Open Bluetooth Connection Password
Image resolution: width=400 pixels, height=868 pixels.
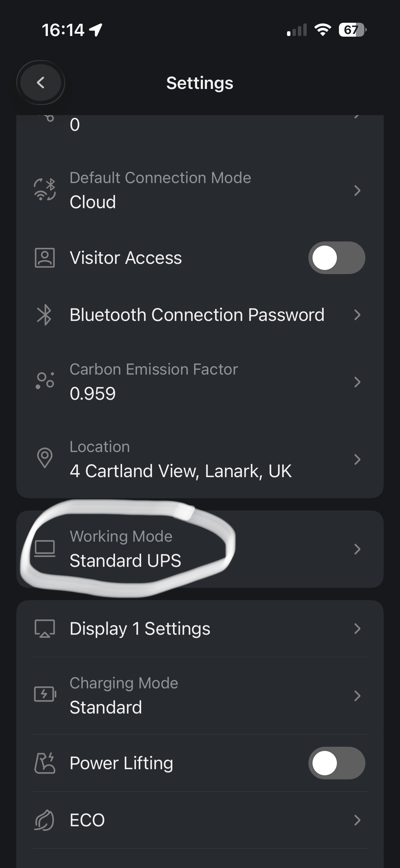pos(197,315)
